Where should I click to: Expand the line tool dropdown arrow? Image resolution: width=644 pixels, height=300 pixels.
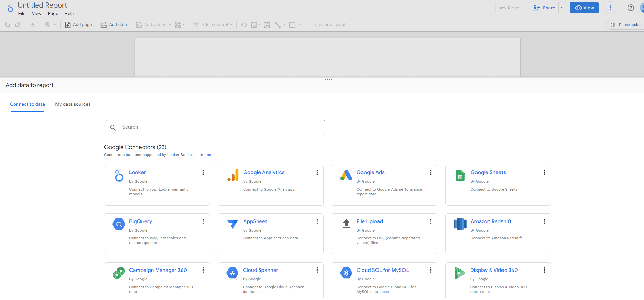point(285,25)
